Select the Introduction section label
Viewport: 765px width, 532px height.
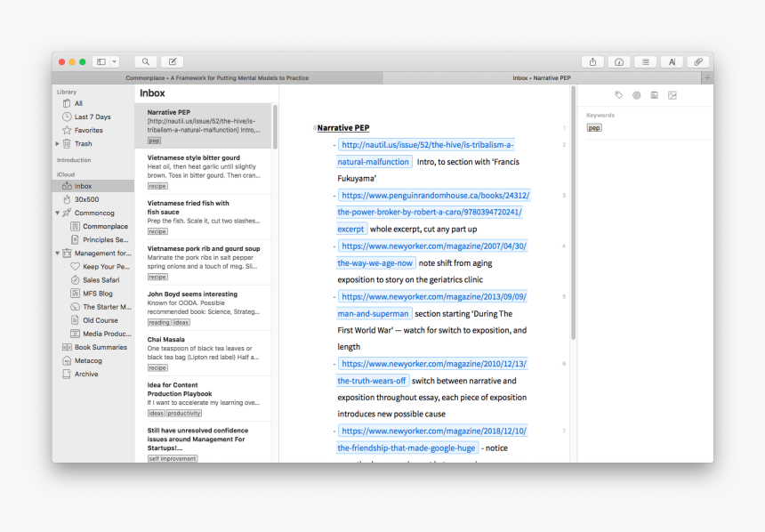coord(74,160)
